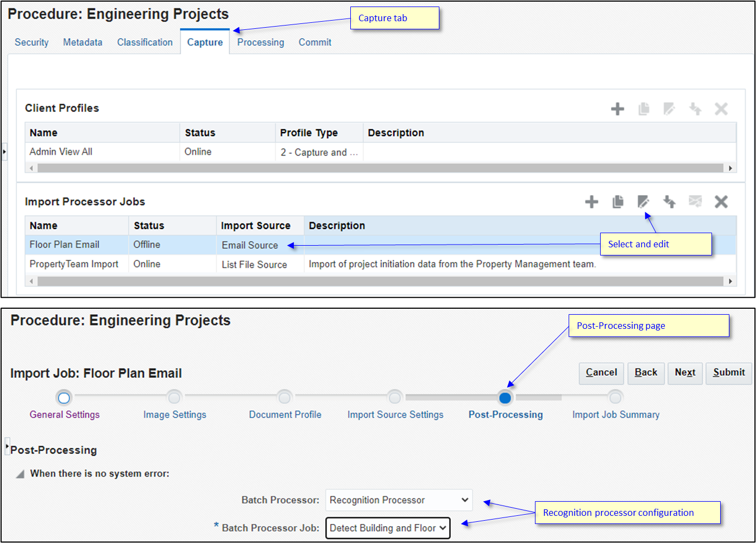Open the Edit icon for Client Profiles
This screenshot has width=756, height=543.
coord(669,109)
